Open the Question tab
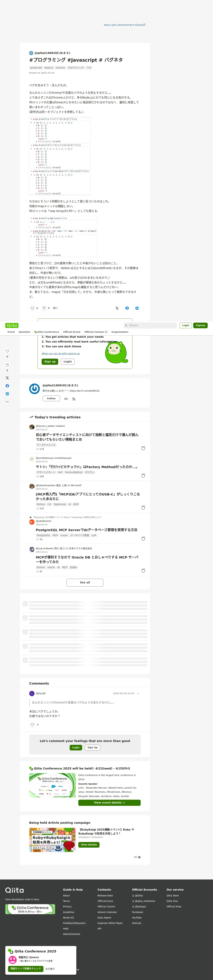The width and height of the screenshot is (213, 980). [x=25, y=332]
